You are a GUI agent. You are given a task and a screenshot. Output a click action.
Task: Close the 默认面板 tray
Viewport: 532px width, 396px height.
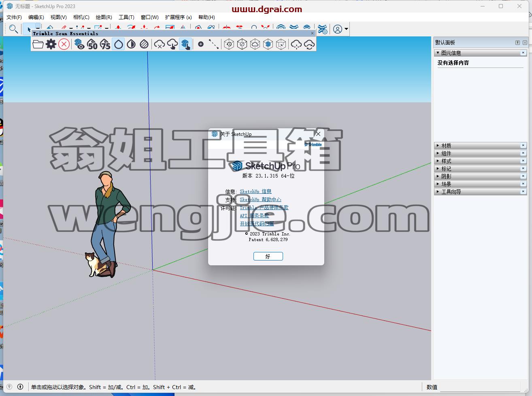pos(525,42)
